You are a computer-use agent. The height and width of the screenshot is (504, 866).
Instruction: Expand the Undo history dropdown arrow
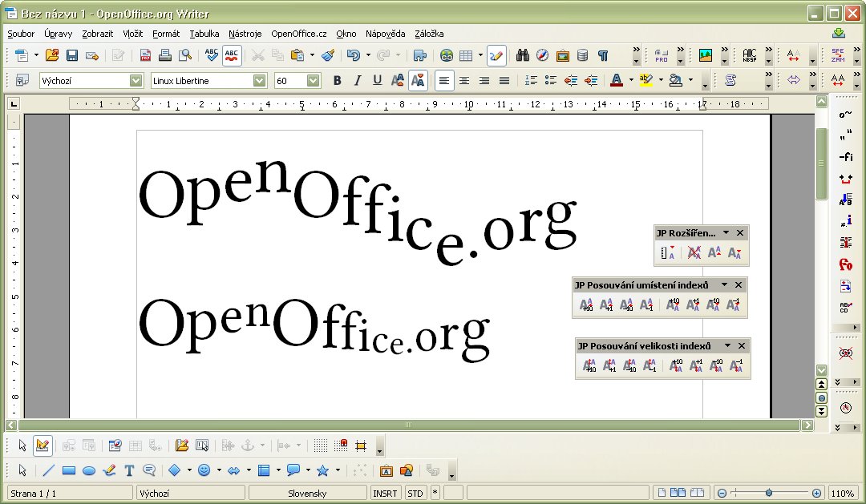(x=368, y=55)
